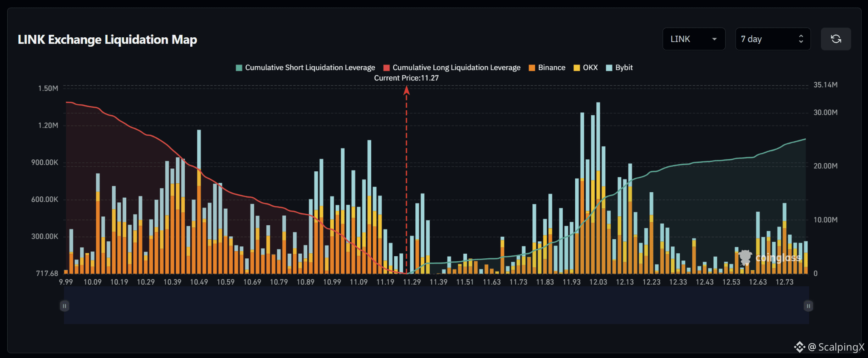The height and width of the screenshot is (358, 868).
Task: Click the yellow OKX legend swatch
Action: [x=577, y=68]
